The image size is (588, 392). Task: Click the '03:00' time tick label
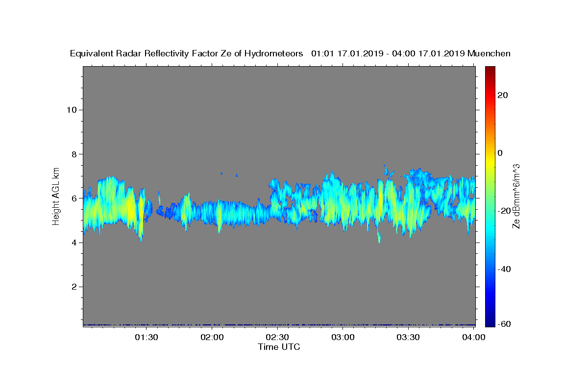[x=343, y=337]
